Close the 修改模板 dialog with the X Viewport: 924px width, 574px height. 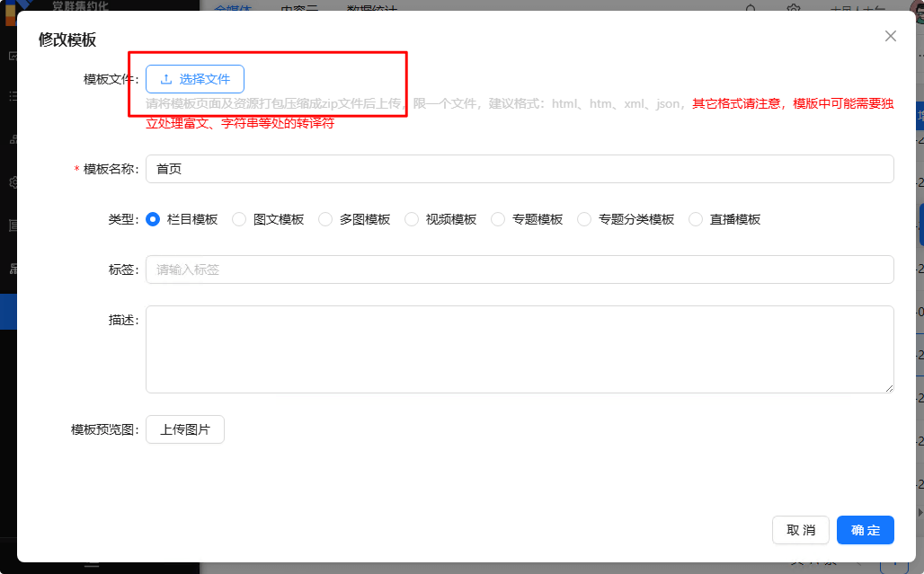[890, 36]
